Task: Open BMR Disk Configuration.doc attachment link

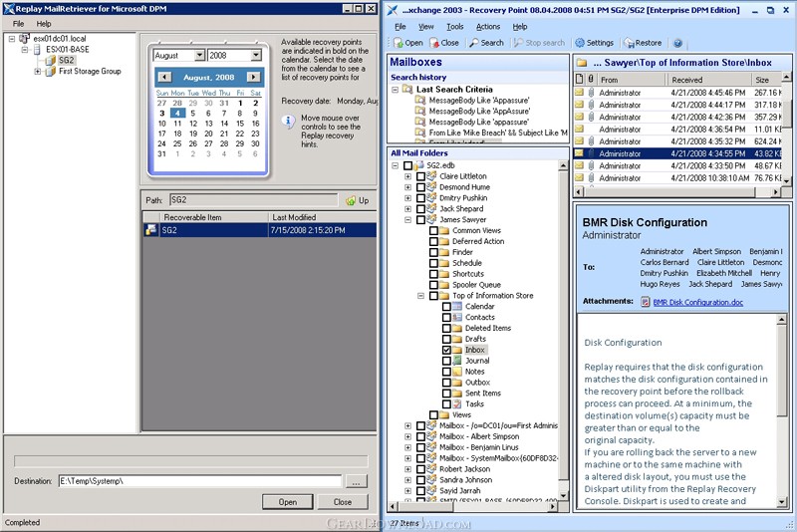Action: point(698,302)
